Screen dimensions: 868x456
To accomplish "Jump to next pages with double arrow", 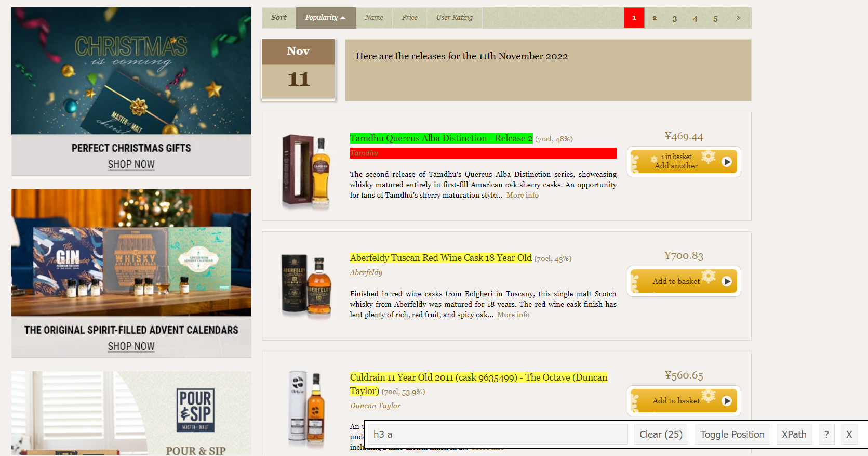I will point(738,18).
